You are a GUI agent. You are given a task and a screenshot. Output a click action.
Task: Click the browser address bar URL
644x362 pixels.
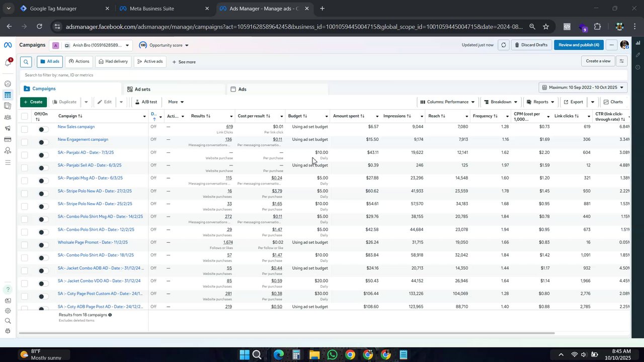294,27
